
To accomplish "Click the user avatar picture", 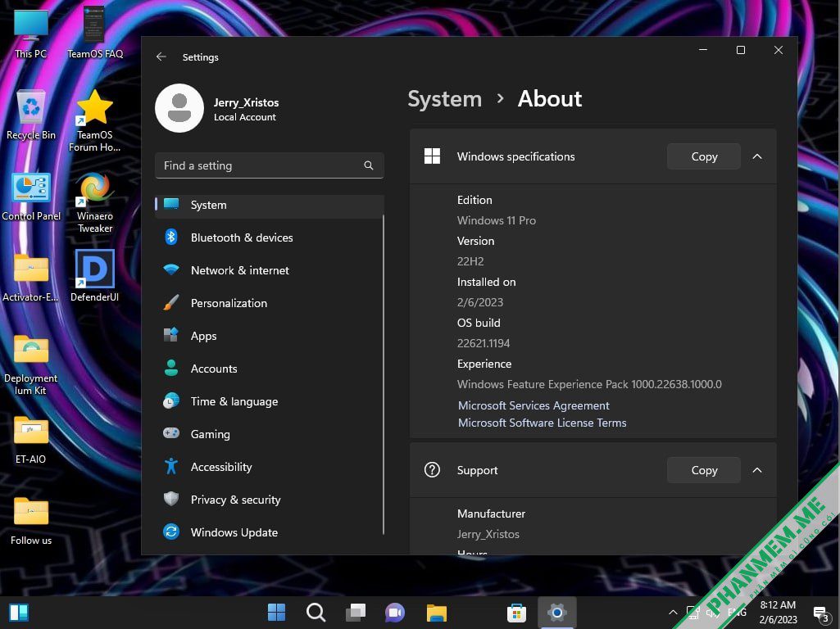I will click(x=179, y=108).
